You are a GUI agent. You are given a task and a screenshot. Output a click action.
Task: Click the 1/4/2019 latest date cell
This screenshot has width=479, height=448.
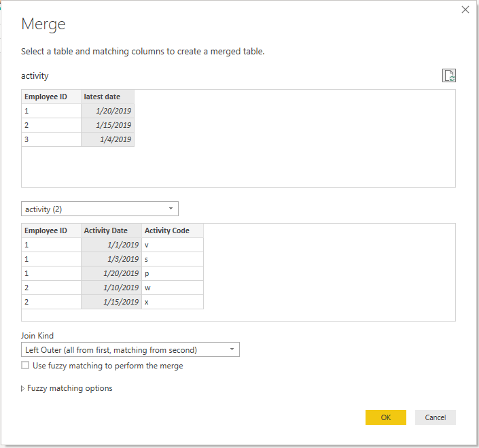click(107, 139)
